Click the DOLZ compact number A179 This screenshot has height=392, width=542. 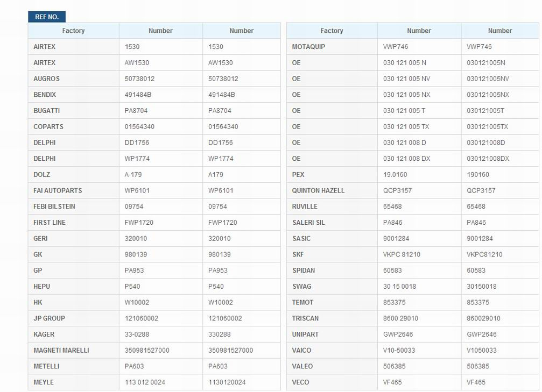click(x=216, y=174)
